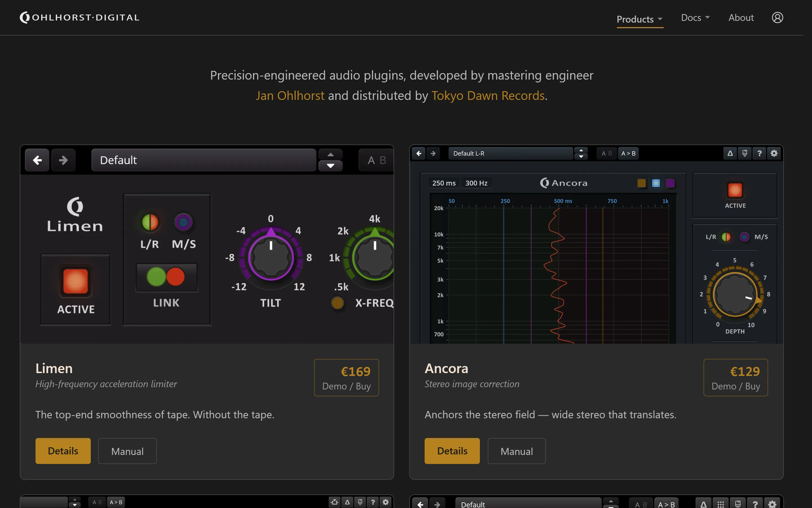
Task: Select the Ancora M/S mode indicator
Action: 745,237
